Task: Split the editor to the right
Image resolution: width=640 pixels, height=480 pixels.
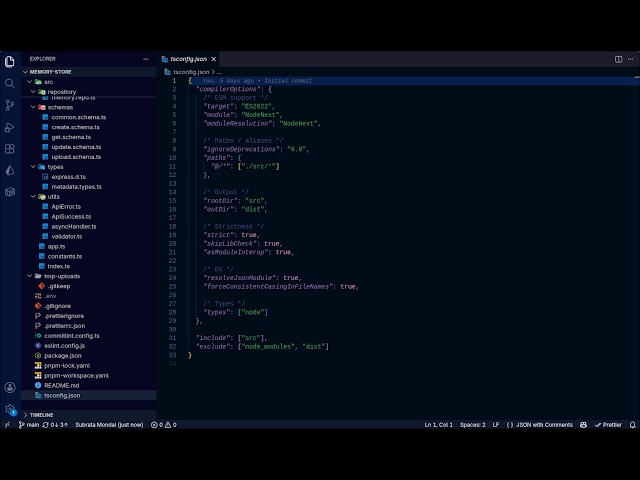Action: [x=618, y=59]
